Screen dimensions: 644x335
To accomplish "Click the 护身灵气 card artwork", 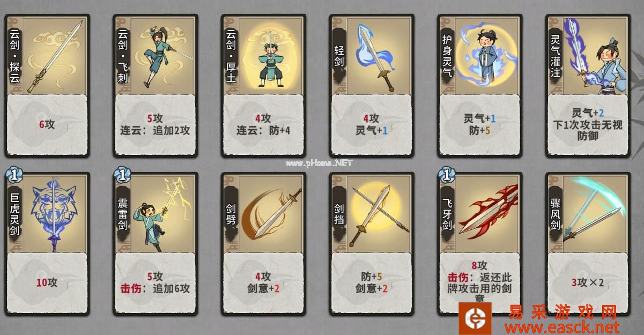I will pyautogui.click(x=488, y=54).
